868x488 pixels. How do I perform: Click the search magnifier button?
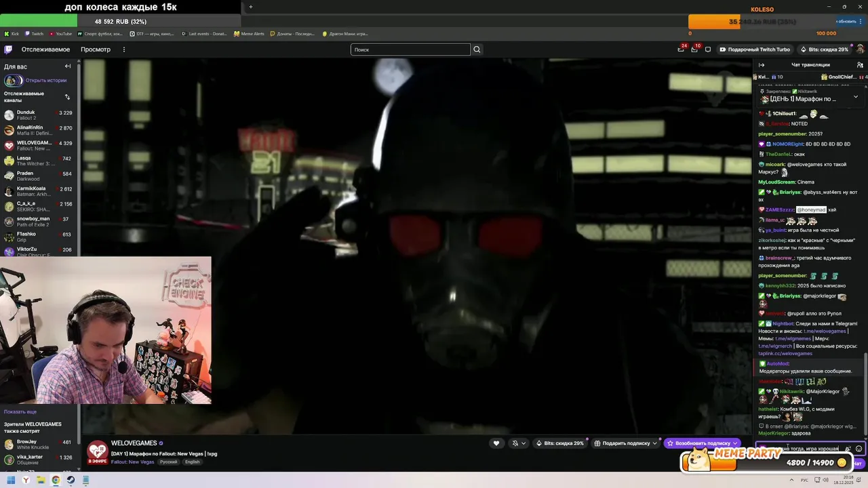tap(477, 49)
